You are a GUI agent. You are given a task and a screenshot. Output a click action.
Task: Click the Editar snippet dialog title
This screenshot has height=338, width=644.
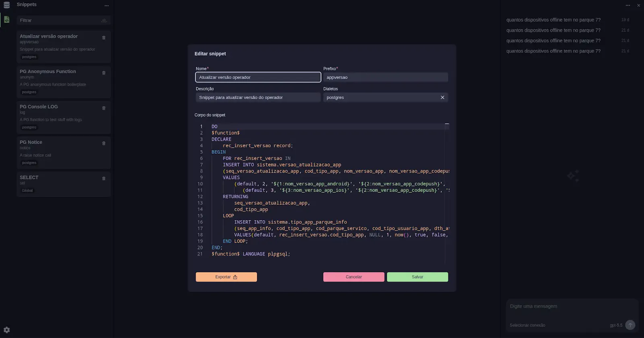coord(210,54)
